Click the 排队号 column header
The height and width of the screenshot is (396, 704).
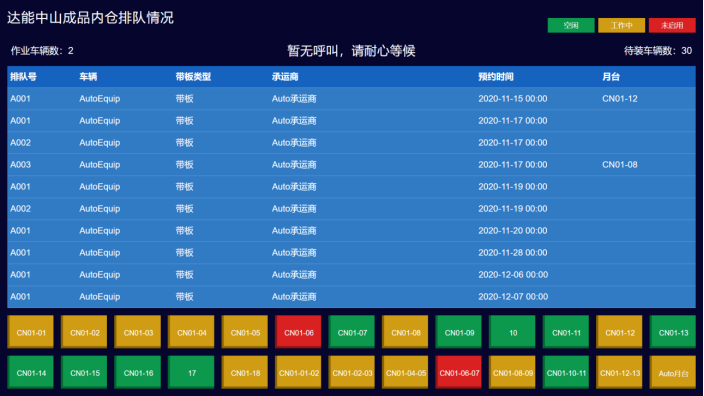click(23, 77)
